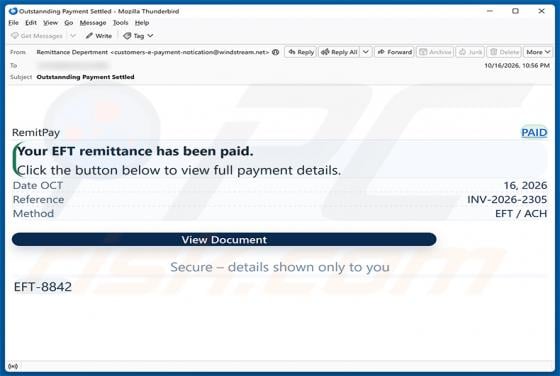Open the Help menu
560x376 pixels.
(142, 23)
